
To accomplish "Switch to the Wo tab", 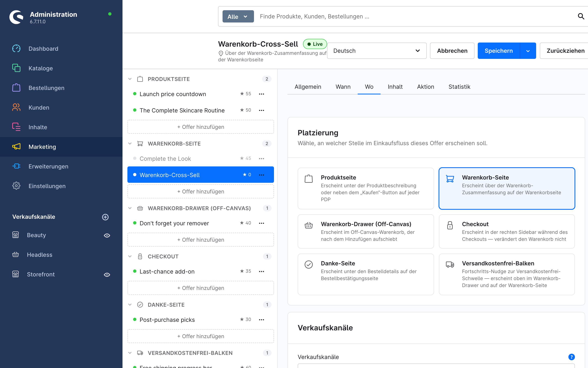I will (369, 87).
